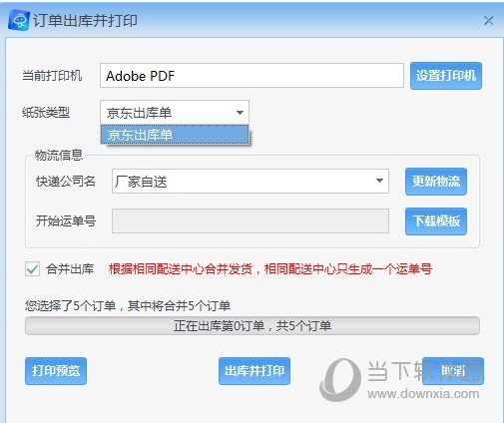The image size is (504, 423).
Task: Click the Adobe PDF printer name field
Action: point(252,76)
